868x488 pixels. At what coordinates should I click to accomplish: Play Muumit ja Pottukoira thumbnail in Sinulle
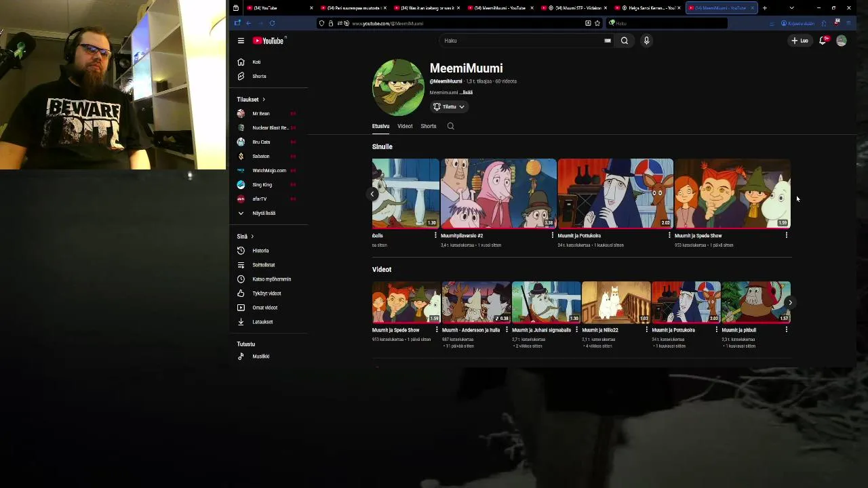[x=616, y=193]
